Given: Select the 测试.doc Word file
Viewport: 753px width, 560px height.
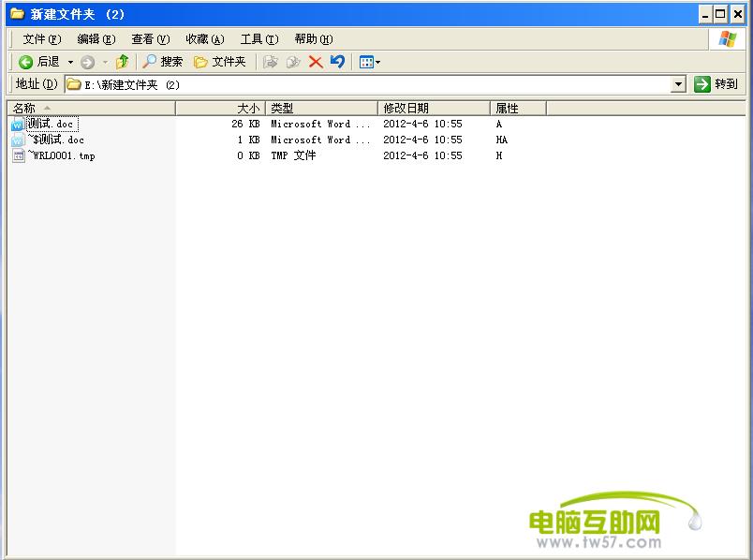Looking at the screenshot, I should [x=50, y=124].
